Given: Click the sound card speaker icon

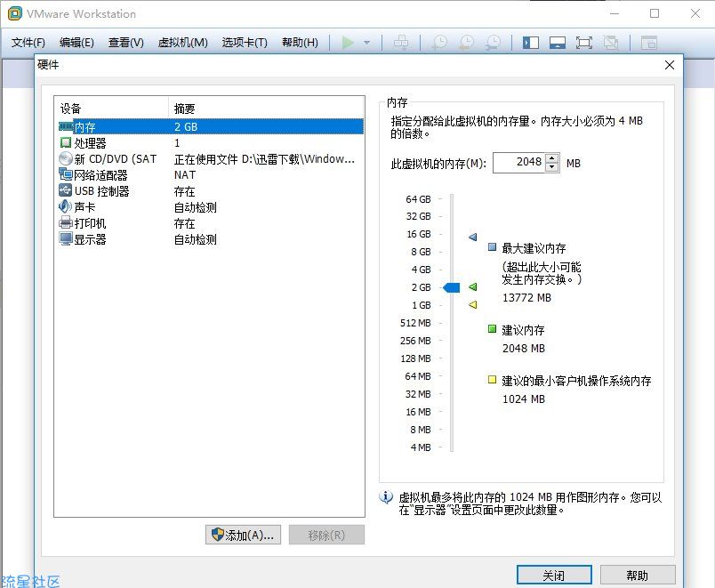Looking at the screenshot, I should pyautogui.click(x=65, y=206).
